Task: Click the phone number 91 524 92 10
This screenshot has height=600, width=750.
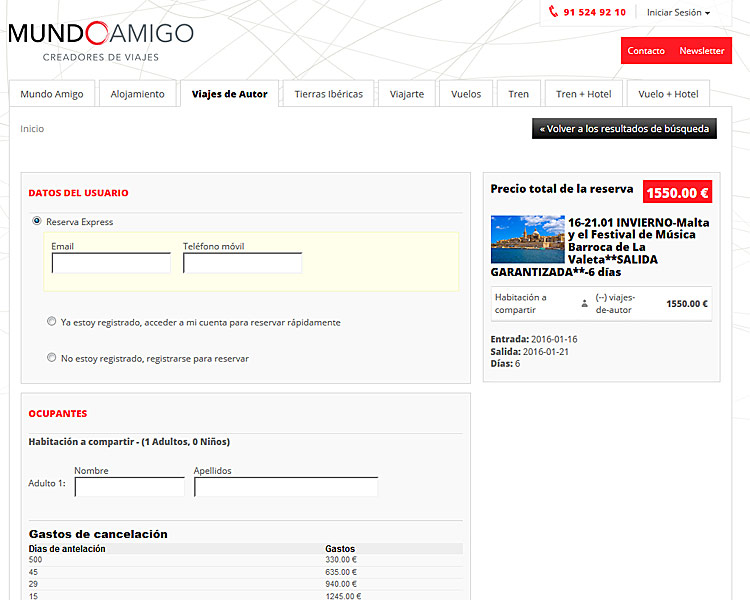Action: click(x=594, y=12)
